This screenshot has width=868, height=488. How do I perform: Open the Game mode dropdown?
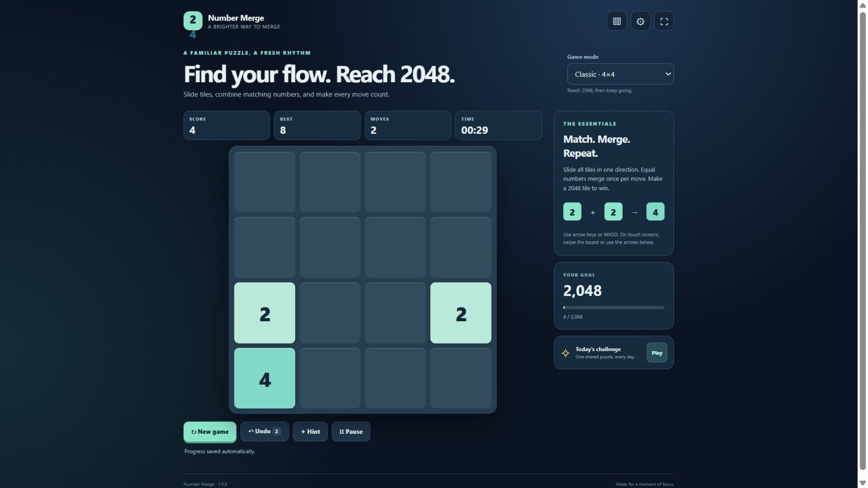tap(620, 74)
